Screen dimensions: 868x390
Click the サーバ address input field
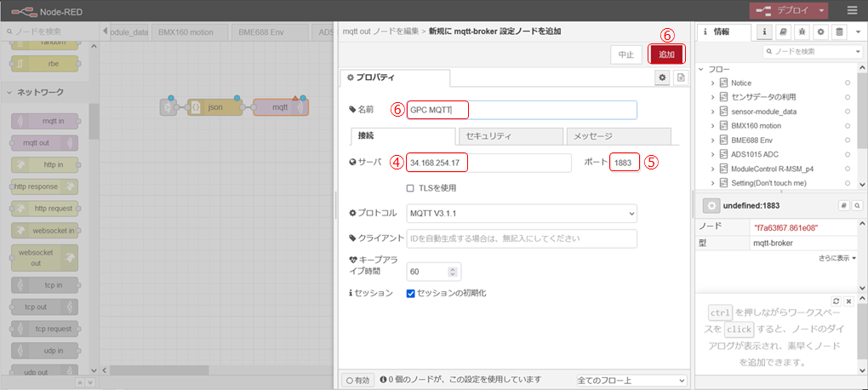pos(488,163)
